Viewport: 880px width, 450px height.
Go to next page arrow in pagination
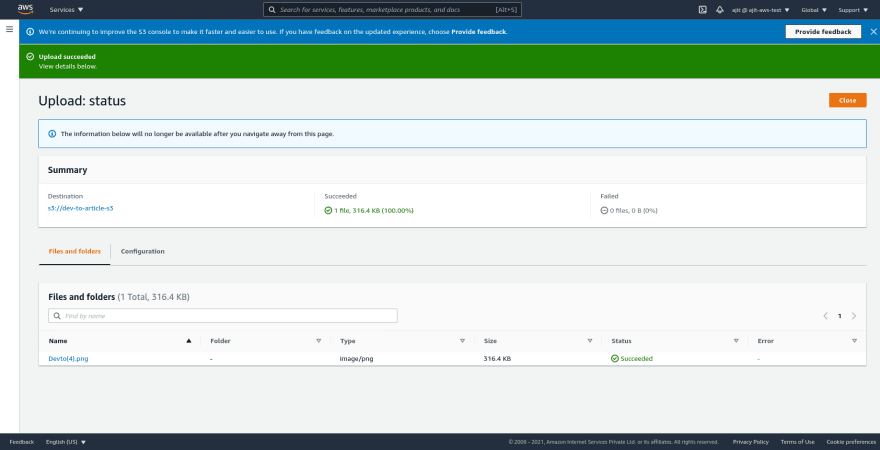pyautogui.click(x=854, y=316)
